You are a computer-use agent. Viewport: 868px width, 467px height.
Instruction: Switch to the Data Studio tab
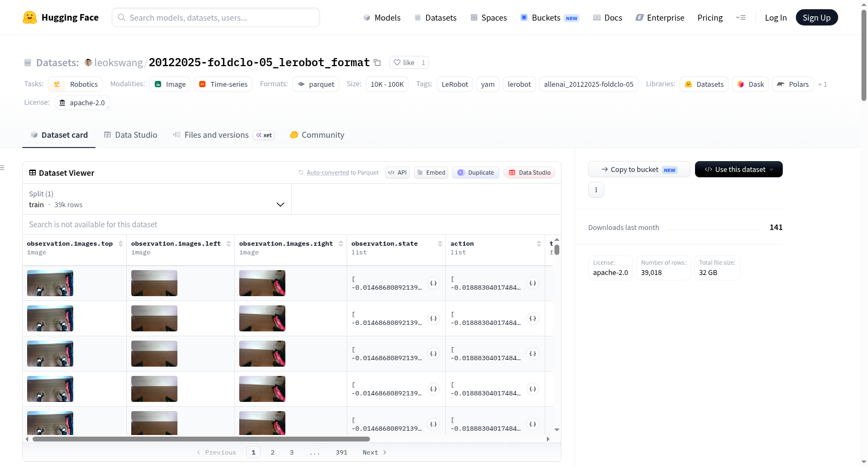[x=130, y=135]
